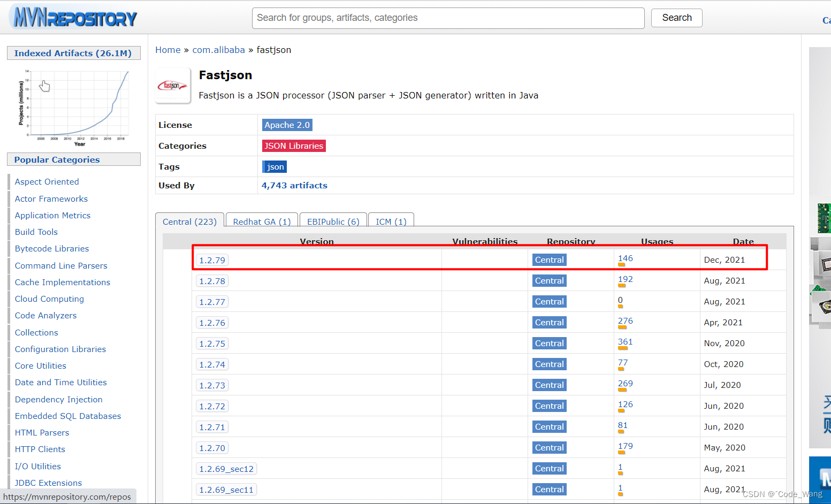Open Embedded SQL Databases category
The width and height of the screenshot is (831, 504).
(68, 416)
